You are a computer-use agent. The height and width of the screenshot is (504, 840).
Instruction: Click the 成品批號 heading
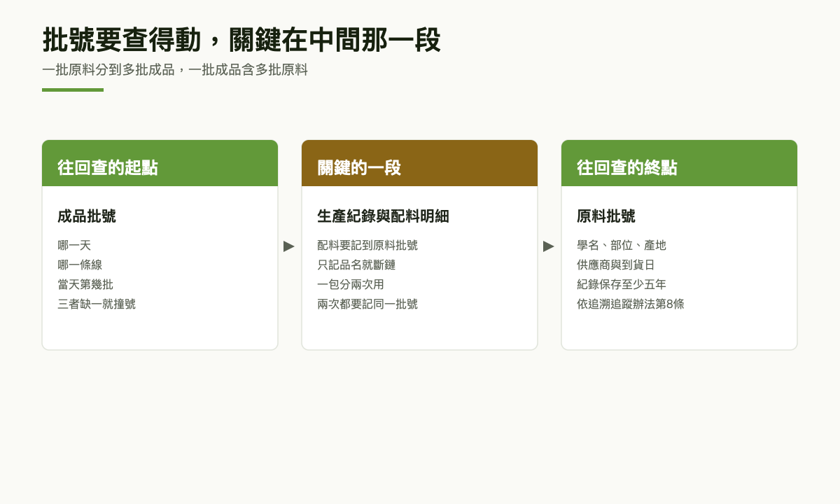point(87,216)
